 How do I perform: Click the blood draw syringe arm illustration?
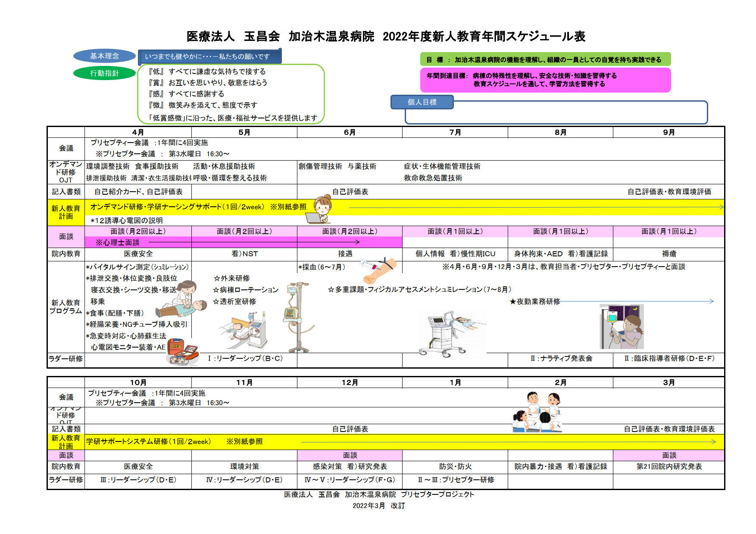[x=378, y=270]
